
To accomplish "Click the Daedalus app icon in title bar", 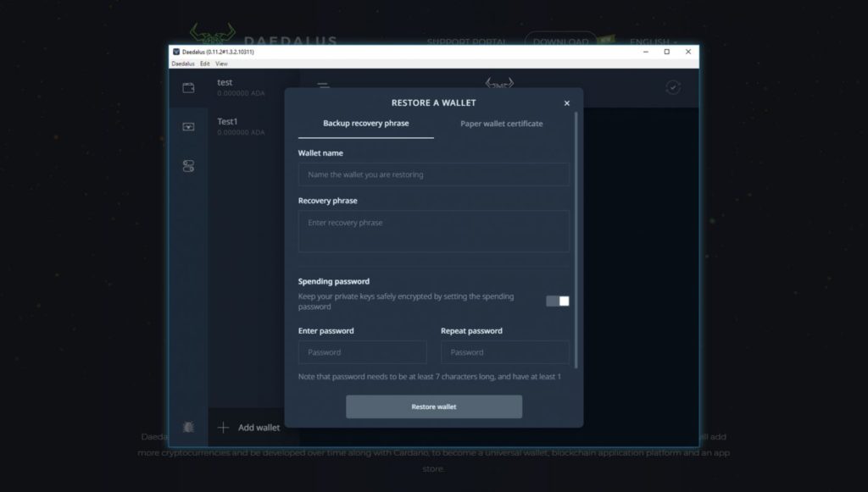I will click(176, 52).
